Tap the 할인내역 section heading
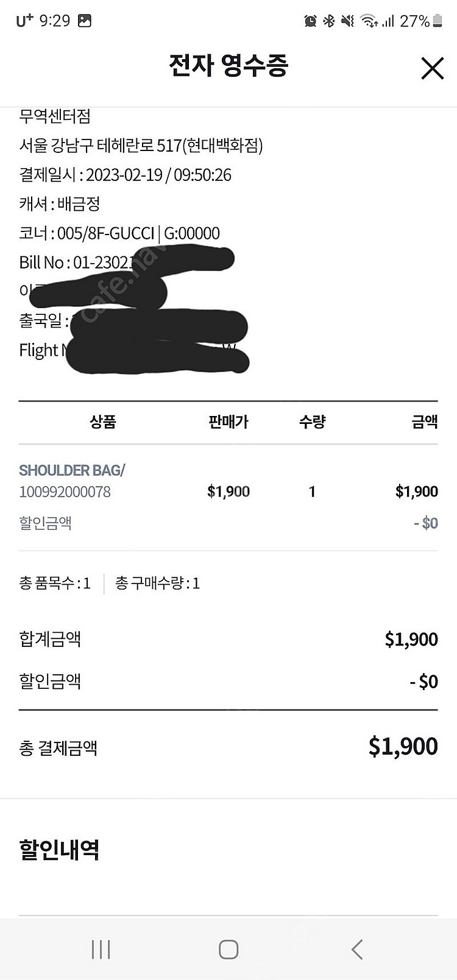The image size is (457, 980). click(x=59, y=849)
